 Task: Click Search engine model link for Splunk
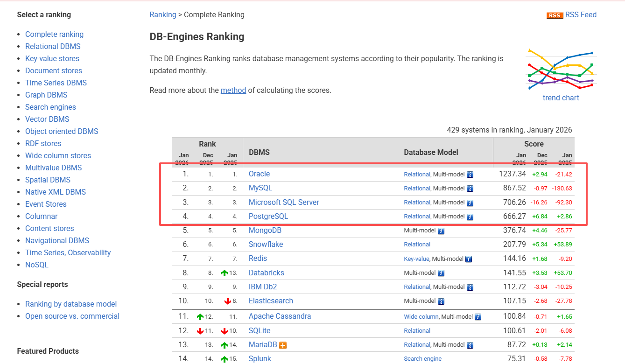[423, 359]
